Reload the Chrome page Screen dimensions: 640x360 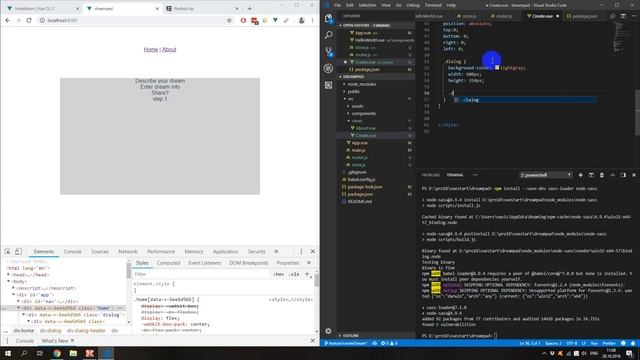tap(29, 20)
